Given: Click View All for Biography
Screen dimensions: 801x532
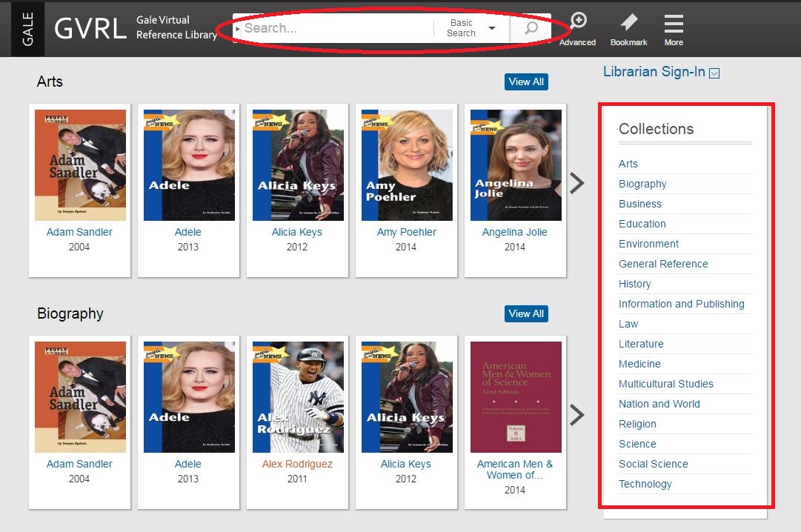Looking at the screenshot, I should pyautogui.click(x=526, y=313).
